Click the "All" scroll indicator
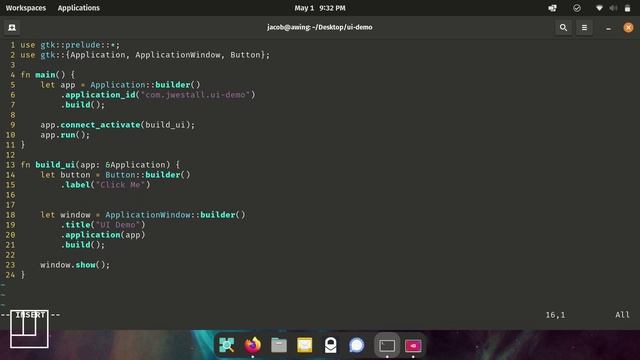The image size is (640, 360). pyautogui.click(x=622, y=315)
